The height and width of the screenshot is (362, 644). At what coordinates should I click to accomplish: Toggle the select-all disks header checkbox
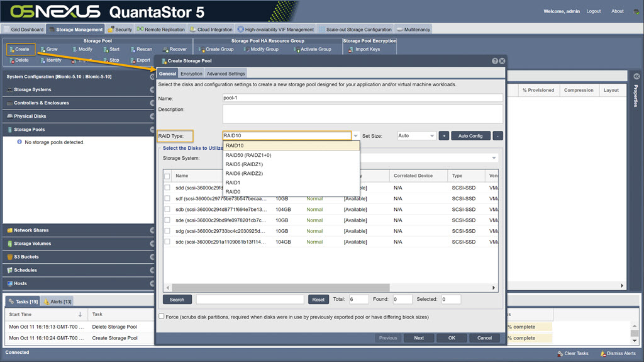tap(167, 176)
